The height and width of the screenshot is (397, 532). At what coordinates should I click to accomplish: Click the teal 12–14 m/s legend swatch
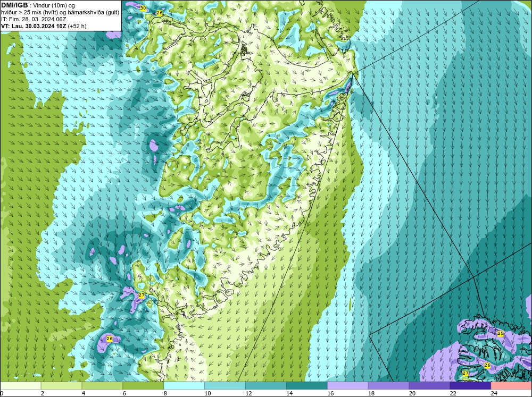point(265,386)
